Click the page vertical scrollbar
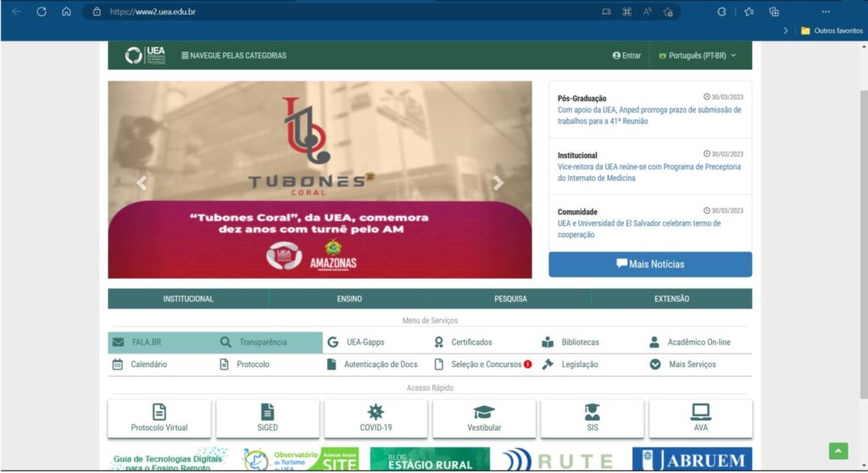868x473 pixels. pyautogui.click(x=864, y=243)
